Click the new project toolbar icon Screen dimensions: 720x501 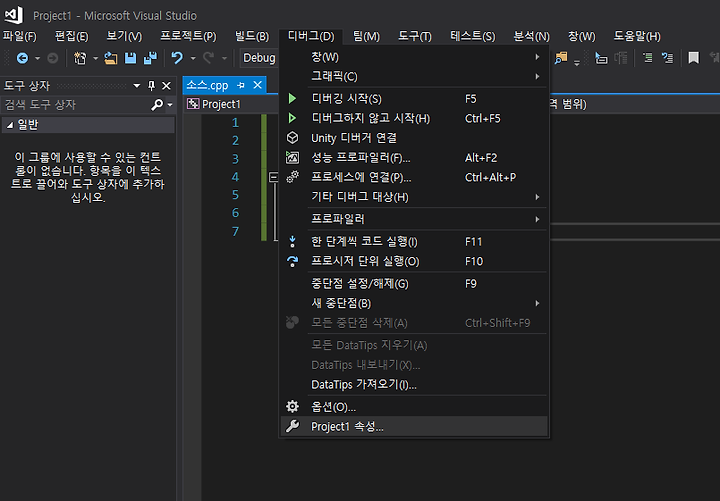pos(80,58)
